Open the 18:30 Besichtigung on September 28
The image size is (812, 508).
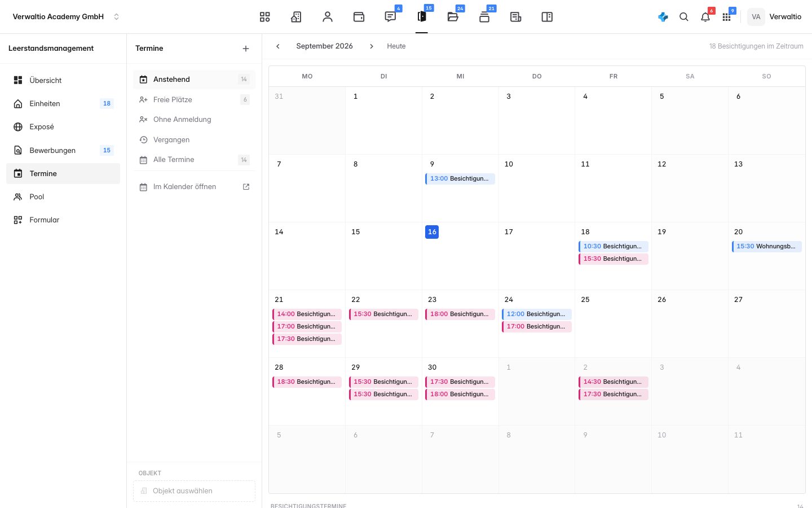(x=307, y=382)
